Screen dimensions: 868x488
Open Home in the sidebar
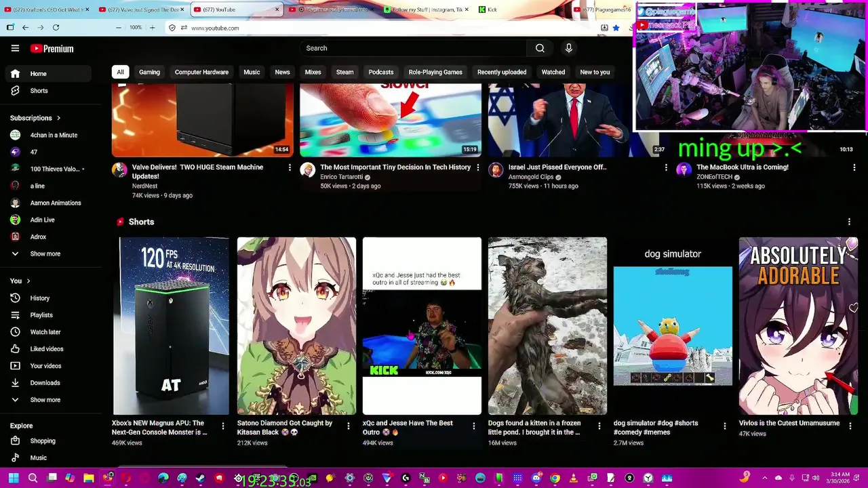pos(47,74)
